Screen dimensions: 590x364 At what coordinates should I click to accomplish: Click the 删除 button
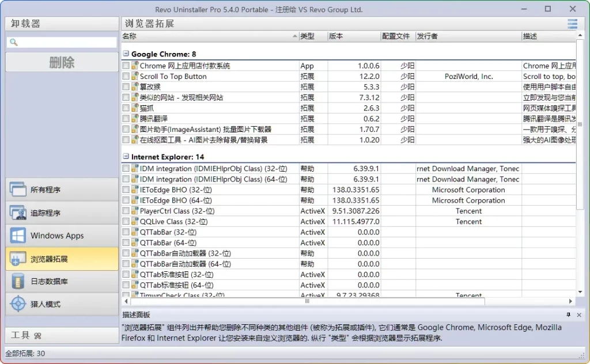click(62, 62)
